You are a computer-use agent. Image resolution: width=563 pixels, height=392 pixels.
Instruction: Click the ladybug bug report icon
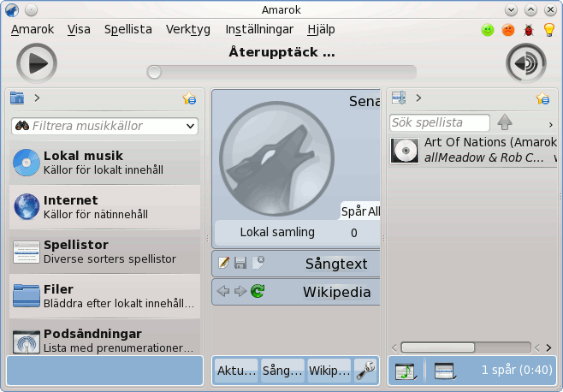529,30
